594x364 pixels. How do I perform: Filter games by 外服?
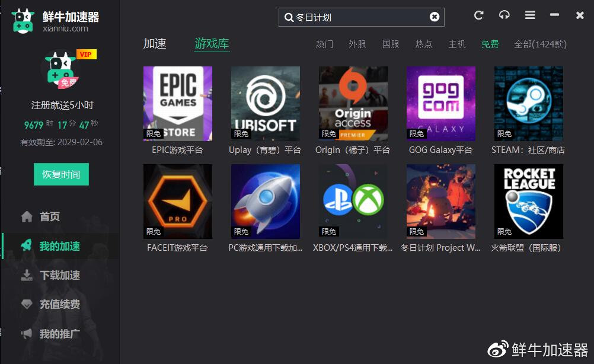coord(357,44)
